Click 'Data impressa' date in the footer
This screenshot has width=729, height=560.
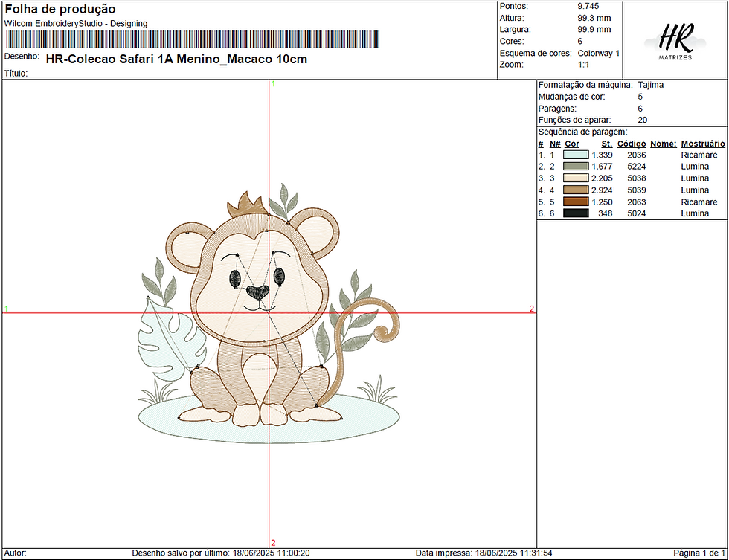484,553
